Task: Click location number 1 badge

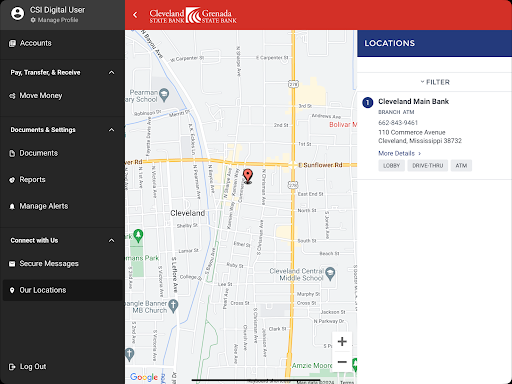Action: coord(368,102)
